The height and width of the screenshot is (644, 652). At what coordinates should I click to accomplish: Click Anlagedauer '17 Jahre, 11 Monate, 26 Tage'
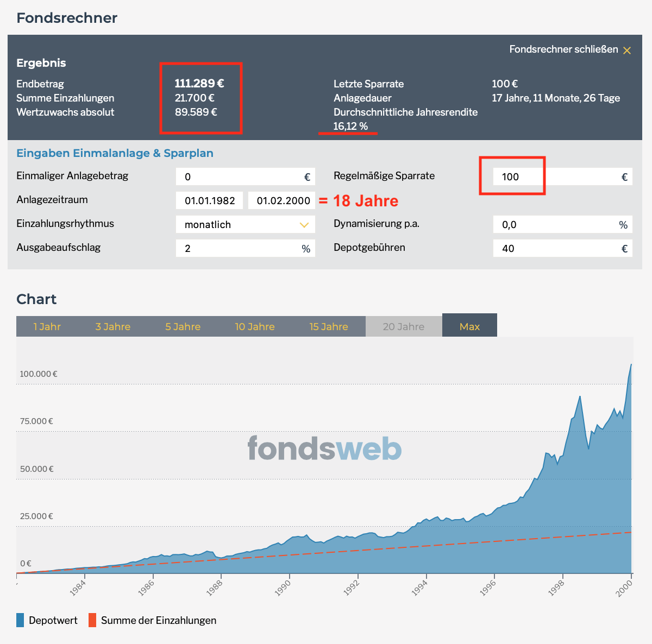tap(556, 98)
